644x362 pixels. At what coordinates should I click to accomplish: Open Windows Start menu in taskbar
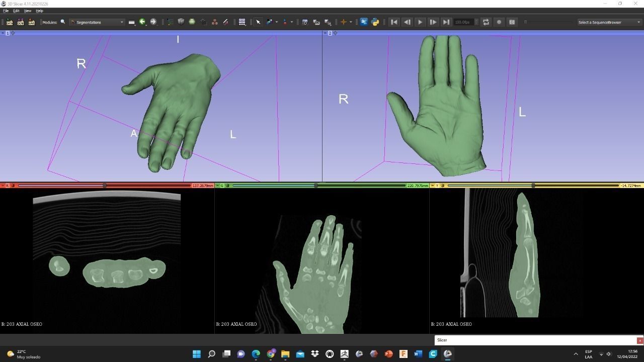click(197, 354)
